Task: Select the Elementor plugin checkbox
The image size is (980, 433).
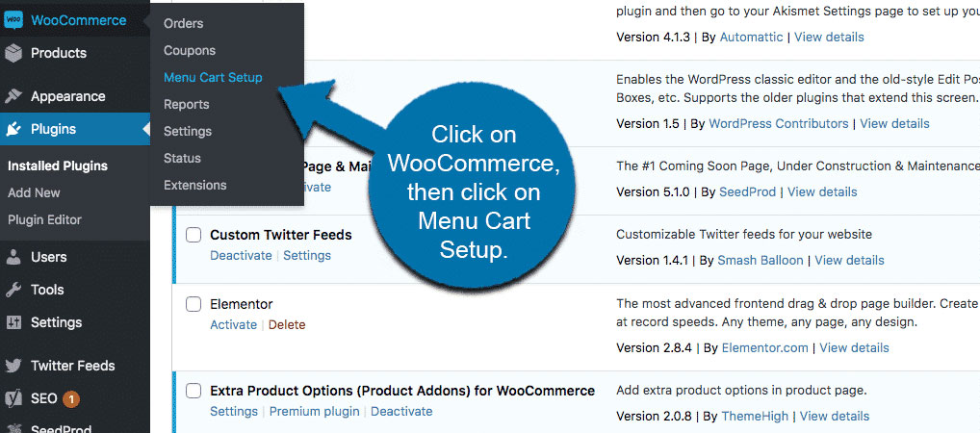Action: (193, 304)
